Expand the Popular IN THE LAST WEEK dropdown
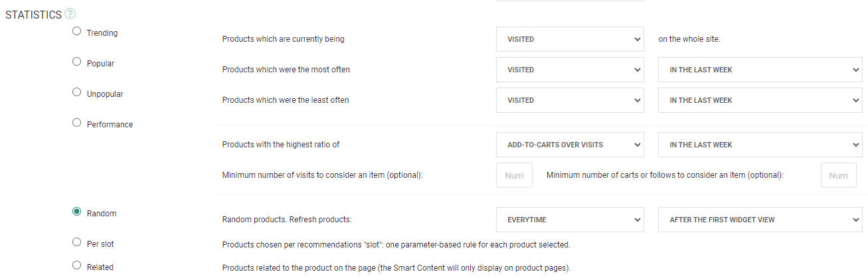Viewport: 868px width, 280px height. 760,70
